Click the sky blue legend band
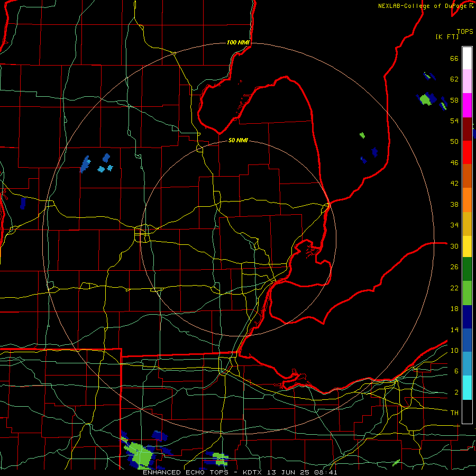476x476 pixels. (x=467, y=364)
